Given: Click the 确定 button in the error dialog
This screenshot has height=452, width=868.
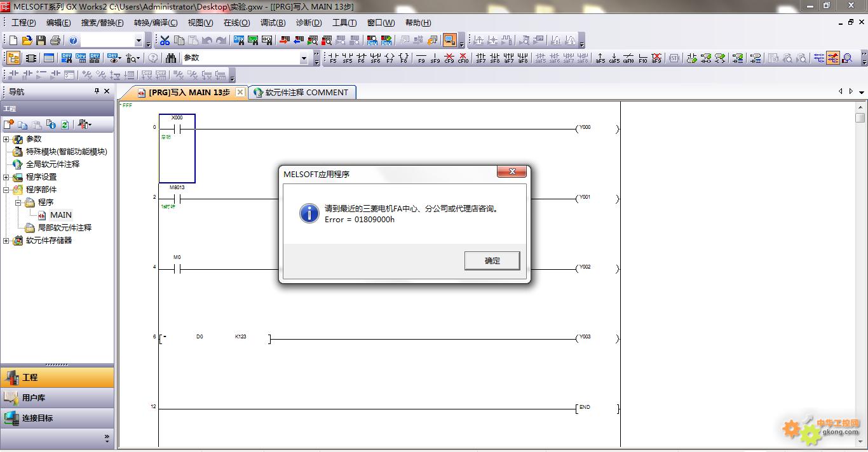Looking at the screenshot, I should [x=492, y=261].
